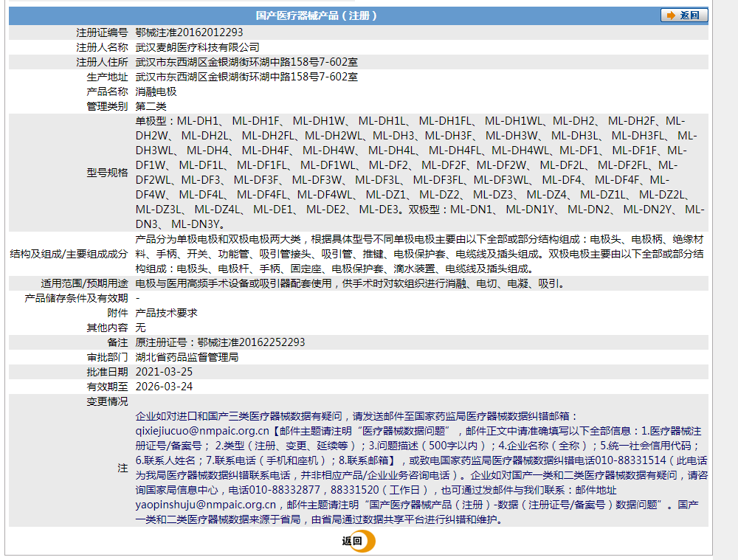Click the 注册人住所 label

click(x=102, y=62)
